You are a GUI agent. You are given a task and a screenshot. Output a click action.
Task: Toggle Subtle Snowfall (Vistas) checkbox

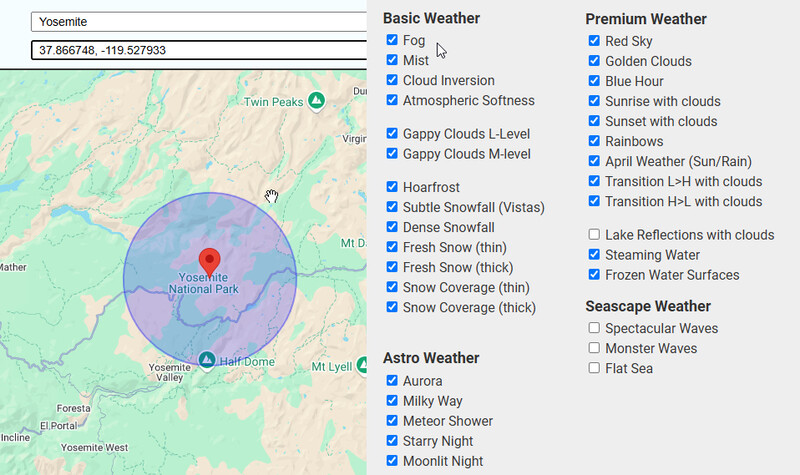point(392,207)
